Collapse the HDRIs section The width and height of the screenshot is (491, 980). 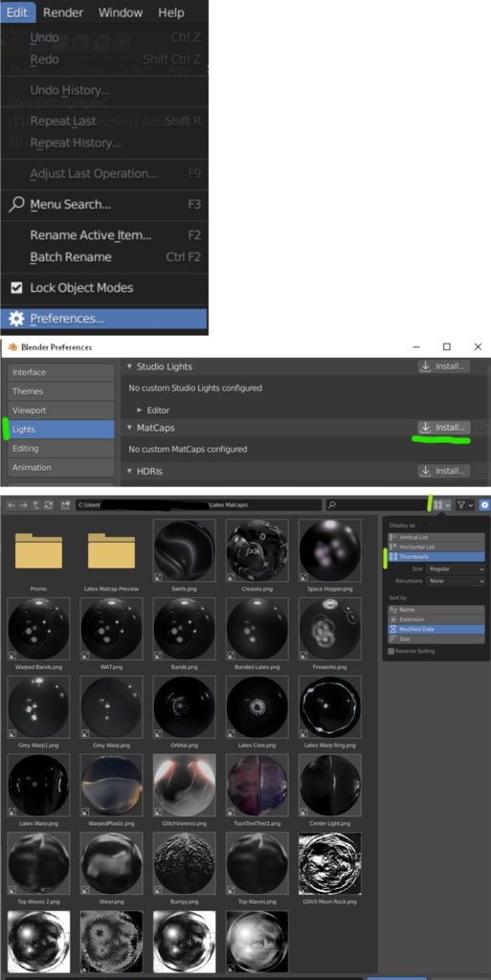[130, 471]
